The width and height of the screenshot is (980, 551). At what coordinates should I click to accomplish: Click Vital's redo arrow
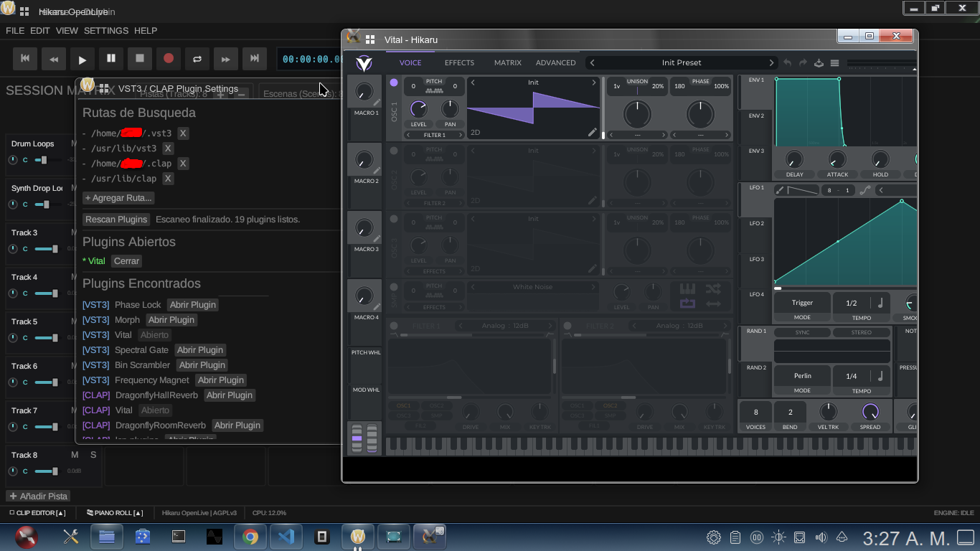pos(804,63)
